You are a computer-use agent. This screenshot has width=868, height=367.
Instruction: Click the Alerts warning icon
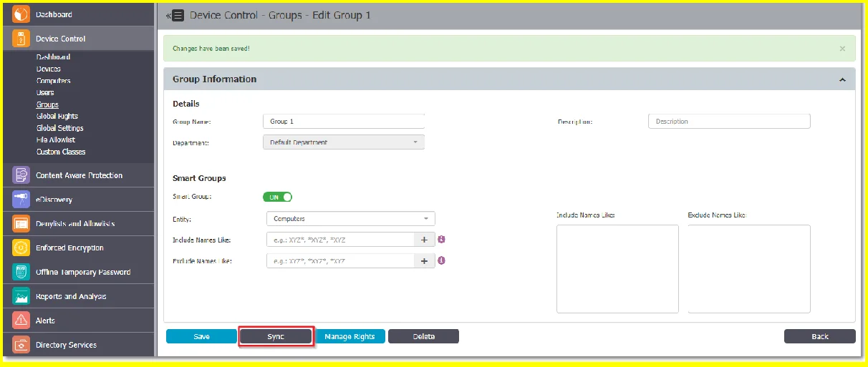pos(21,320)
